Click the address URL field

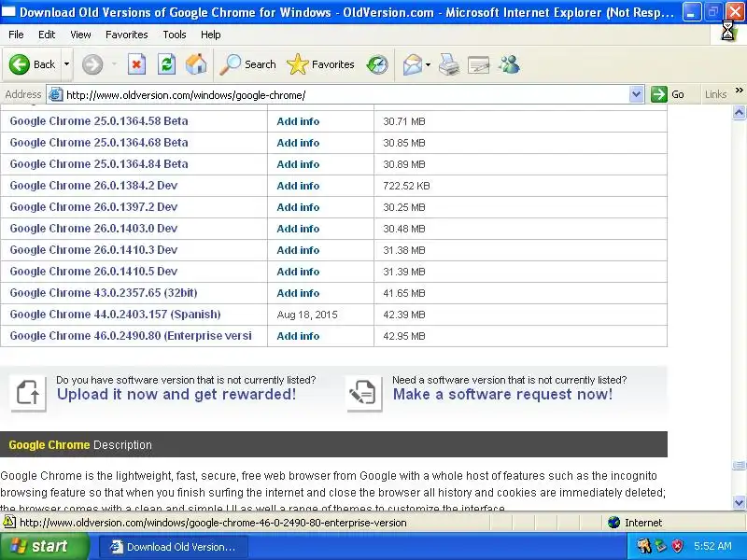pos(346,95)
